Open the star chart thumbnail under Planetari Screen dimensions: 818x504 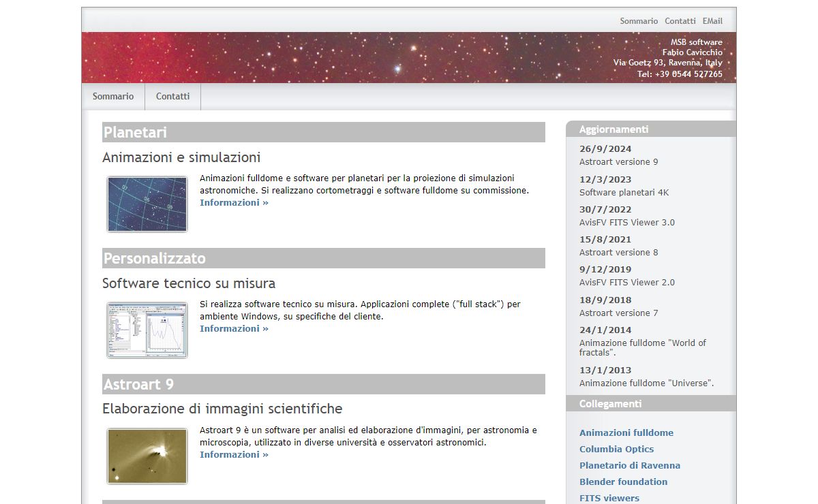(147, 204)
